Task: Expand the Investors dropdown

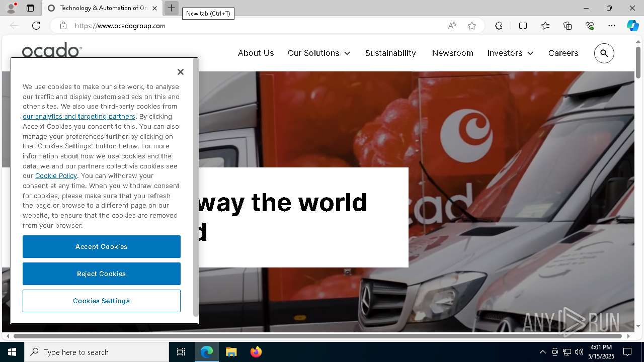Action: pyautogui.click(x=510, y=53)
